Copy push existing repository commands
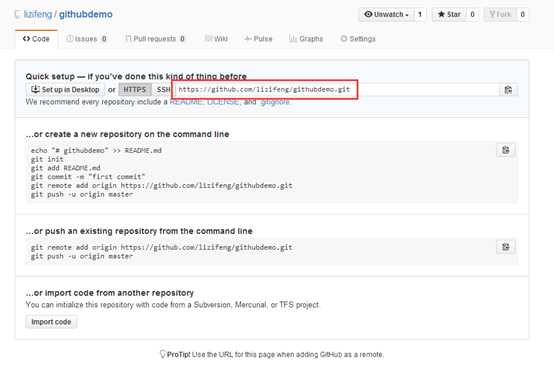This screenshot has width=554, height=371. click(x=506, y=247)
